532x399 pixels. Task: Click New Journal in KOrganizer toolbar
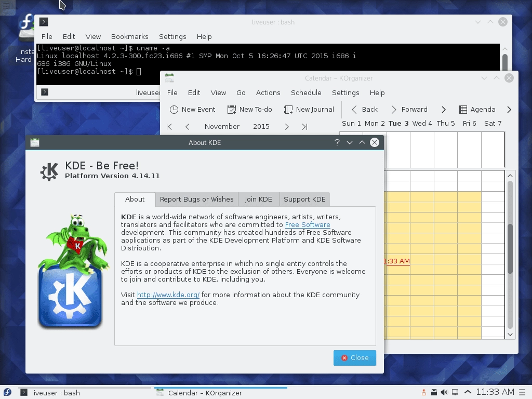[x=309, y=109]
